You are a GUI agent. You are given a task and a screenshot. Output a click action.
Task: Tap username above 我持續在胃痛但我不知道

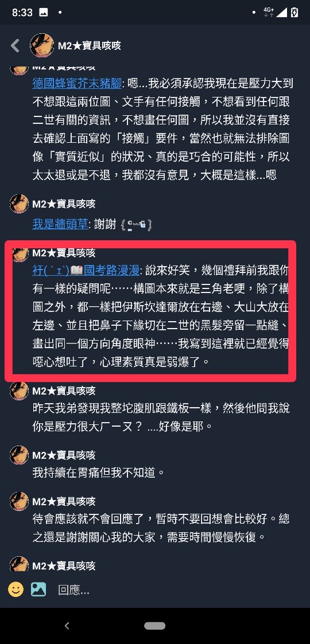[64, 455]
